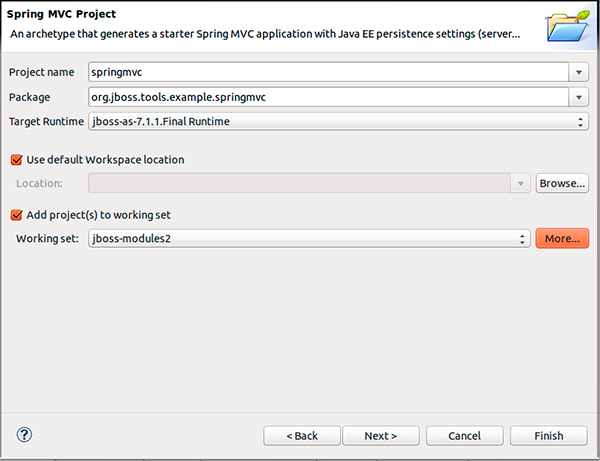Click Finish to create project
The width and height of the screenshot is (600, 461).
[x=549, y=436]
